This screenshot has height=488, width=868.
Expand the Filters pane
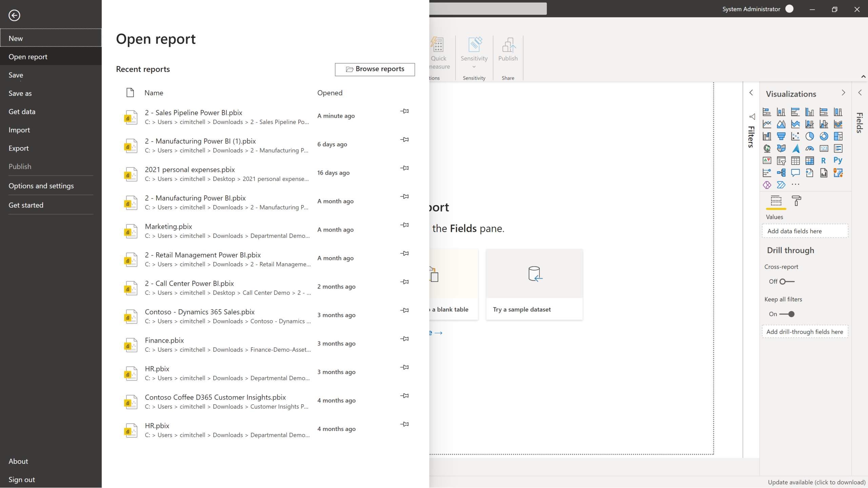pos(751,93)
